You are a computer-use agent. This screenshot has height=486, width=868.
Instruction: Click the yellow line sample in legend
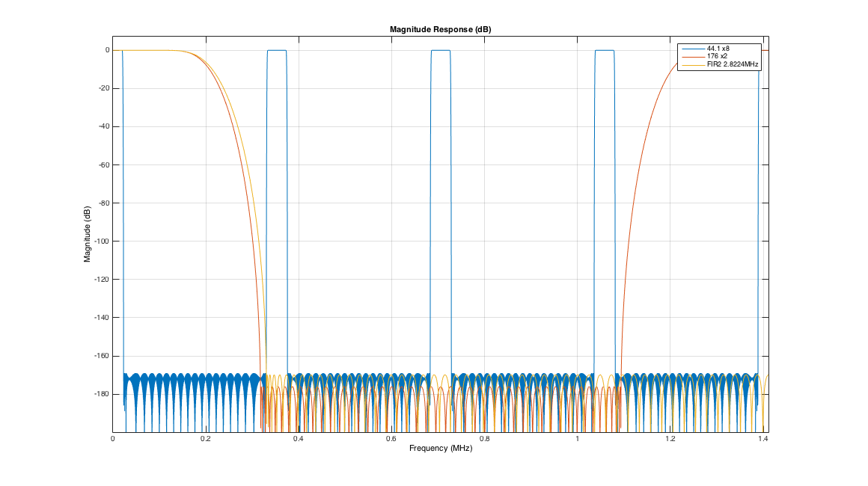[693, 65]
